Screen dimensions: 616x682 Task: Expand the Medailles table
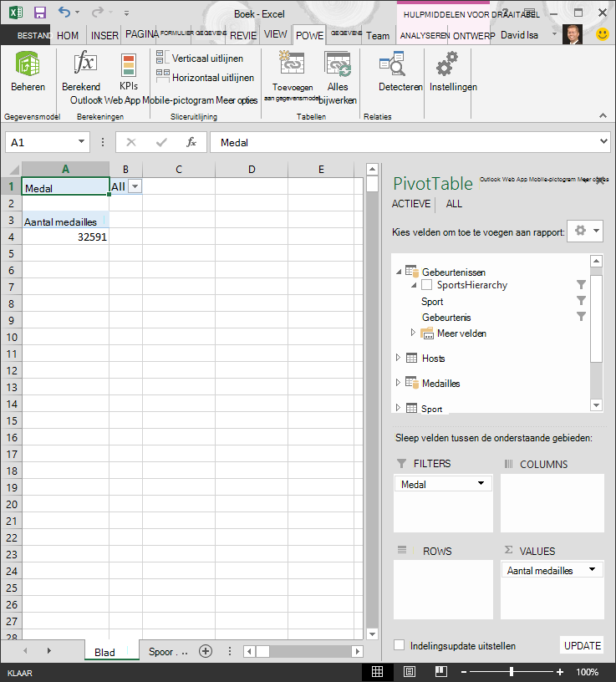pyautogui.click(x=398, y=382)
